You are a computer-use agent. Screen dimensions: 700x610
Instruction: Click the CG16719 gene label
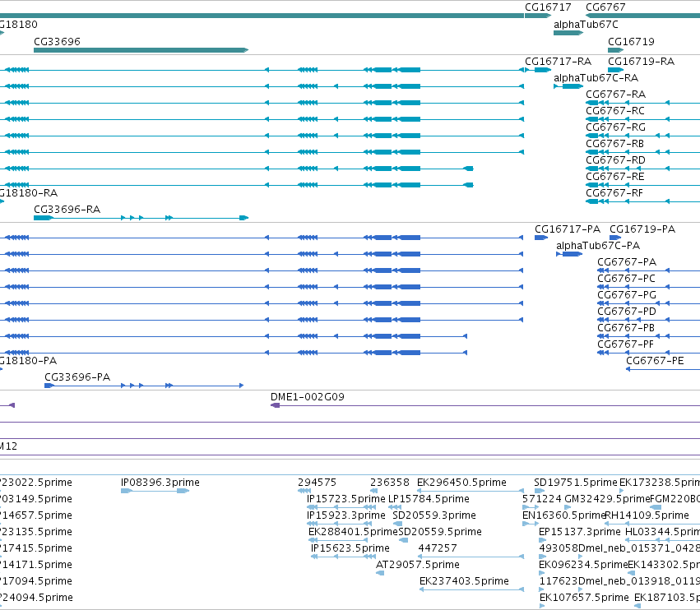pyautogui.click(x=631, y=41)
